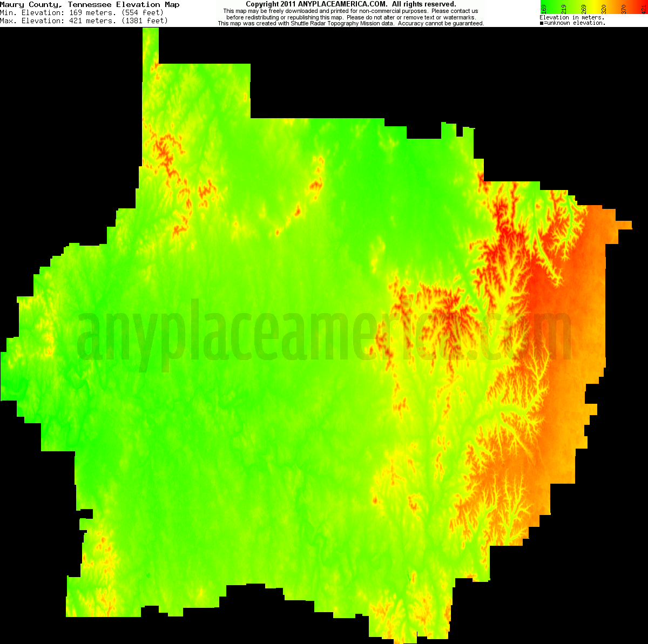This screenshot has height=644, width=648.
Task: Click the 269 mark on the legend
Action: 584,9
